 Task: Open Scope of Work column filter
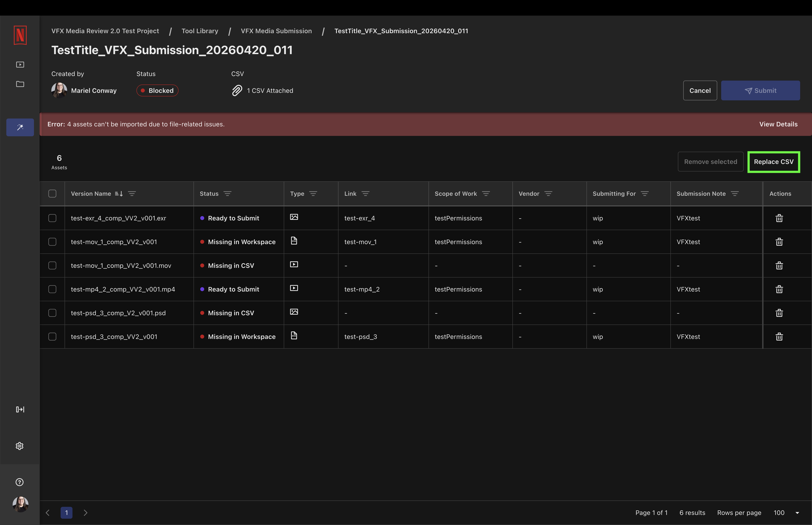coord(486,194)
